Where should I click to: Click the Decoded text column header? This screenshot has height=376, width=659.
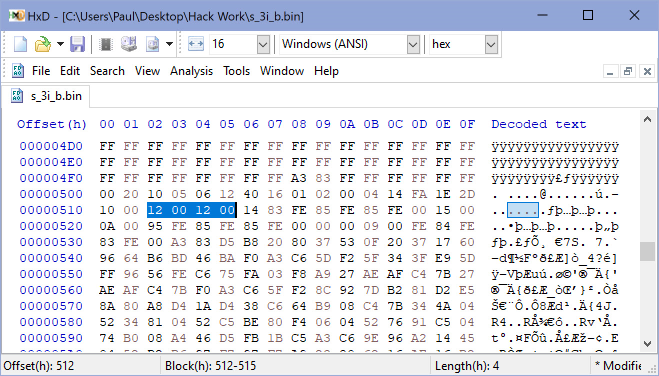point(538,124)
